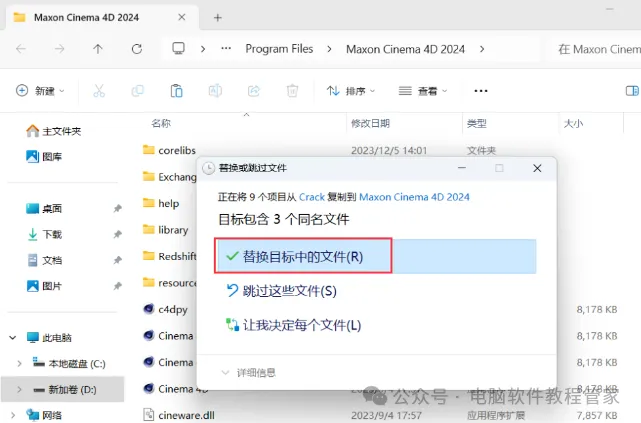The width and height of the screenshot is (641, 423).
Task: Click the Rename icon in toolbar
Action: [215, 90]
